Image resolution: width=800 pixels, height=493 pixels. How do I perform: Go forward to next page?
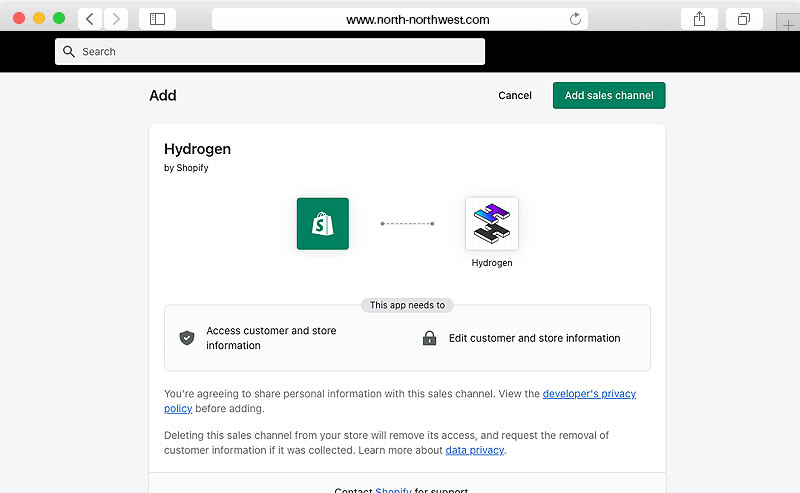tap(116, 19)
